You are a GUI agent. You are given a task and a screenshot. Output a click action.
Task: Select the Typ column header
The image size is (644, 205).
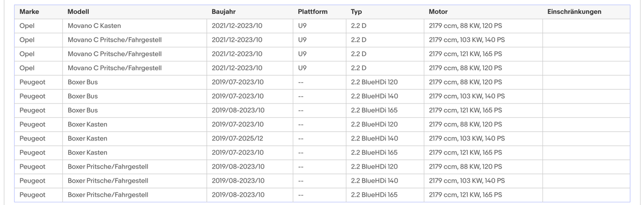[x=356, y=12]
